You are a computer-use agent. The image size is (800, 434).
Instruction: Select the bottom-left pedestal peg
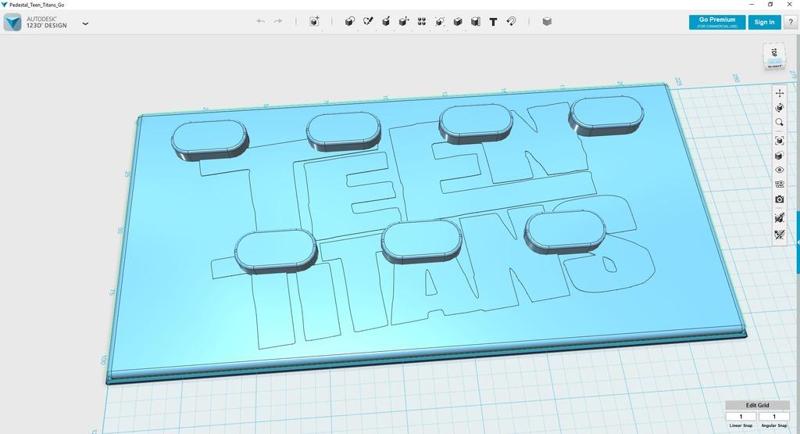[x=276, y=250]
